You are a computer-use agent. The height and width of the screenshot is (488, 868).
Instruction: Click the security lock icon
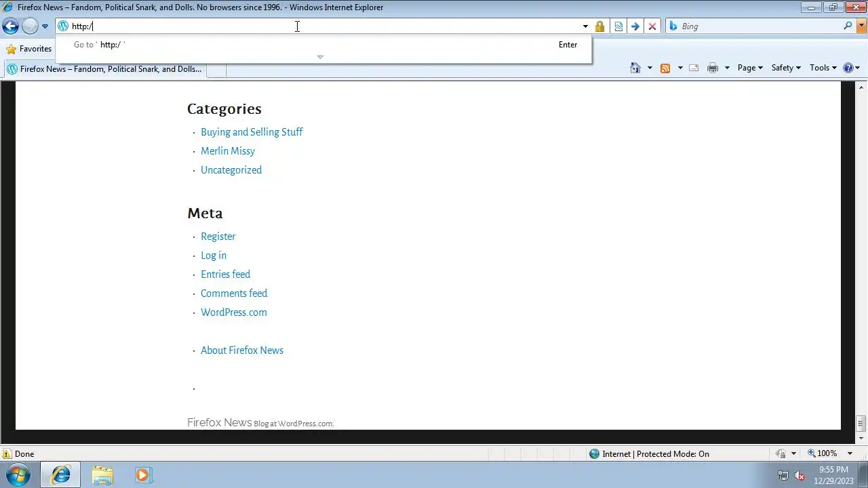click(599, 26)
